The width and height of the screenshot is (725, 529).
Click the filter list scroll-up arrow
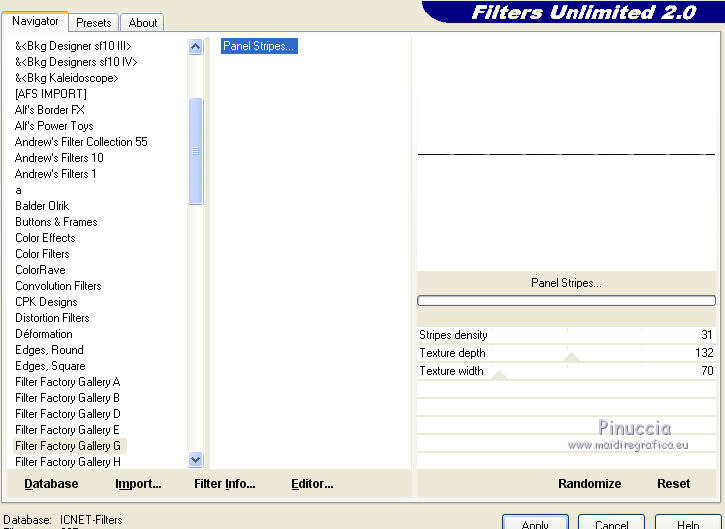click(196, 46)
